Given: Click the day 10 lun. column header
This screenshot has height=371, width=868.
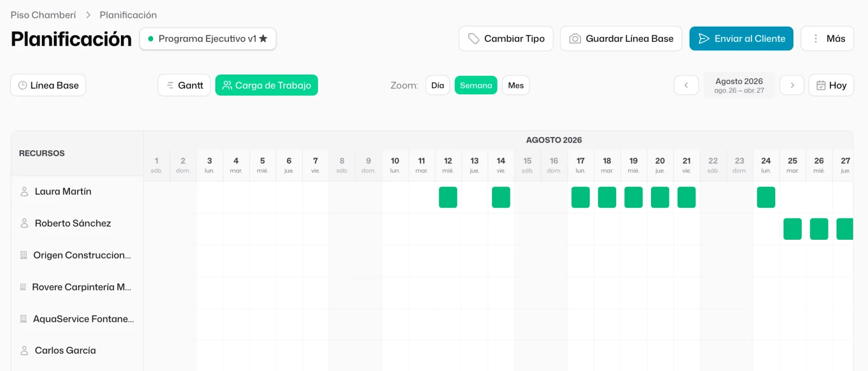Looking at the screenshot, I should click(395, 165).
